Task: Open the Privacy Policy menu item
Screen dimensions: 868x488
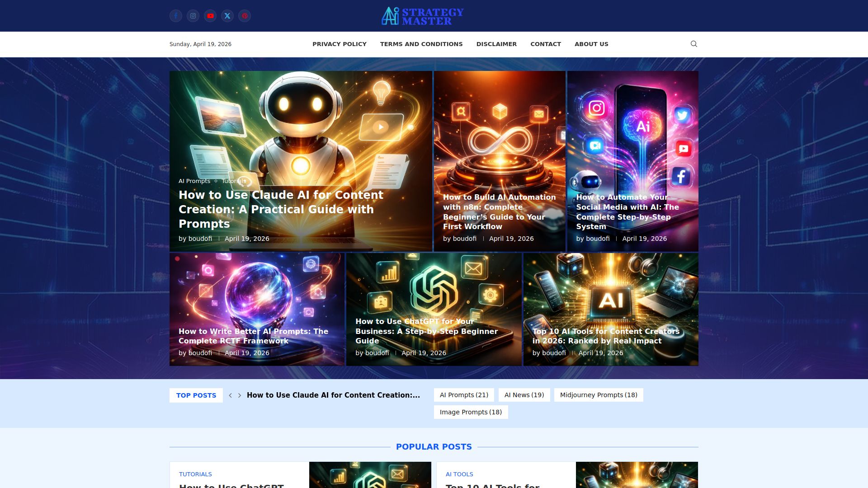Action: (339, 44)
